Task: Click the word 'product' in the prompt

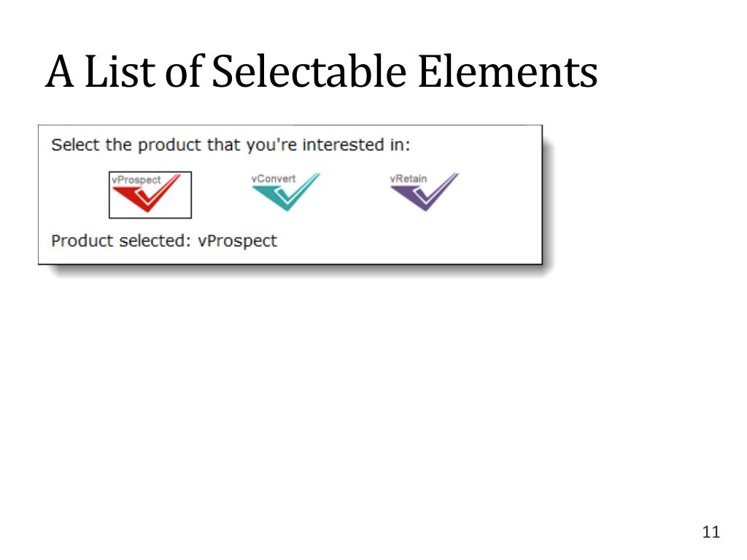Action: coord(169,145)
